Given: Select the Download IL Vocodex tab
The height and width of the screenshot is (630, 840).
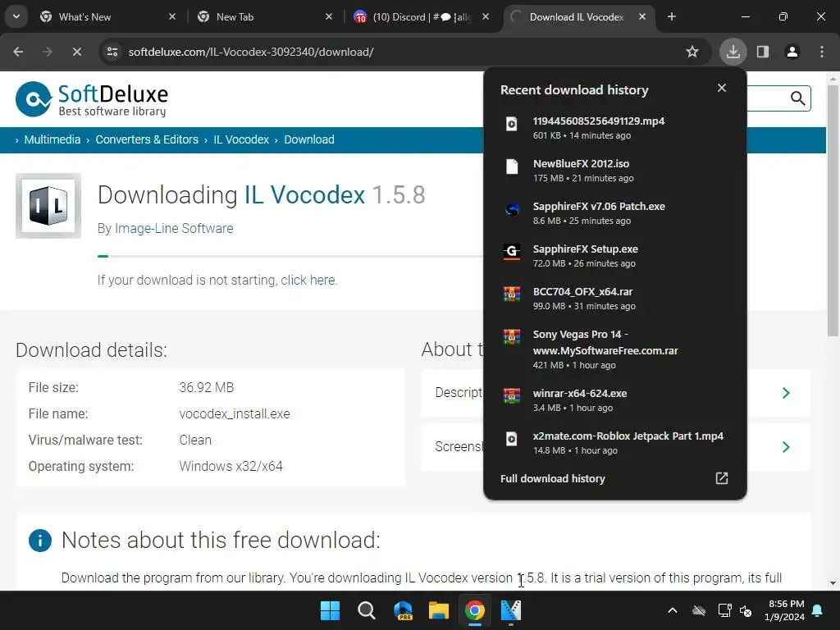Looking at the screenshot, I should [x=577, y=17].
